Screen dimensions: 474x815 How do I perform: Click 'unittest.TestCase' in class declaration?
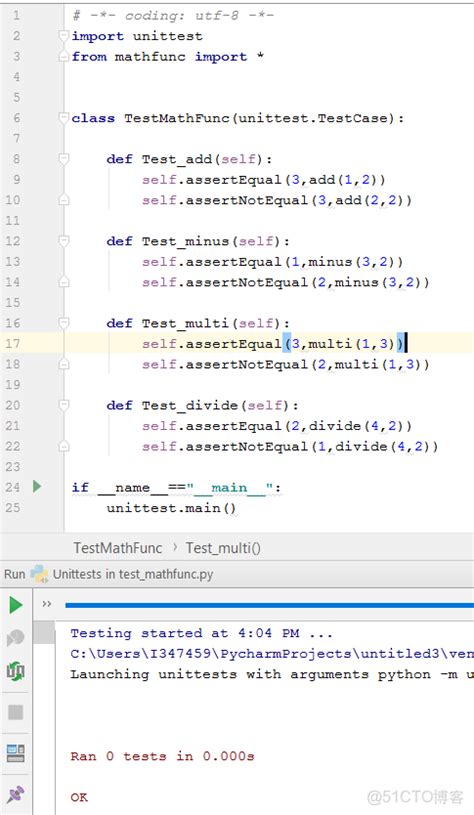[x=313, y=118]
